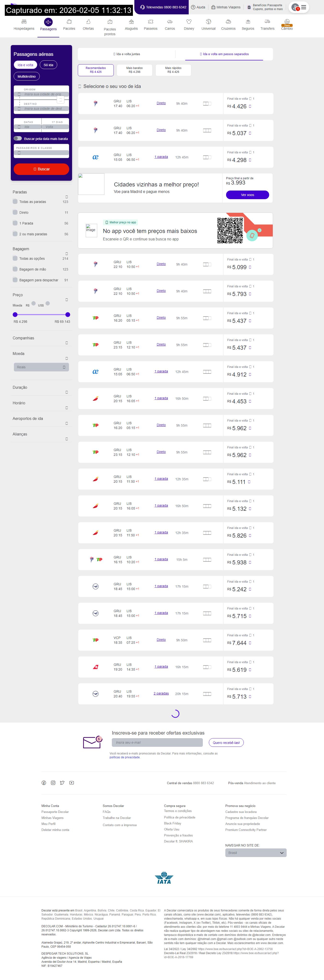This screenshot has height=980, width=324.
Task: Check the Direto stops filter
Action: [15, 212]
